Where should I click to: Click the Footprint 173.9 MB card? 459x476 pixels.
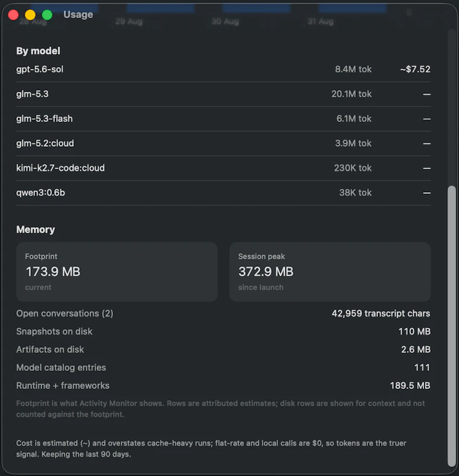(117, 272)
